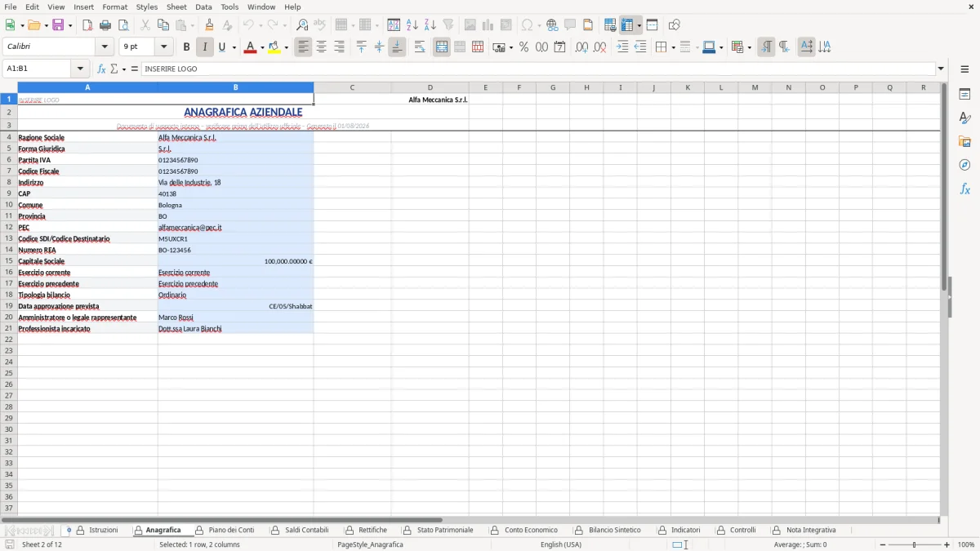Image resolution: width=980 pixels, height=551 pixels.
Task: Click the formula input line
Action: coord(537,69)
